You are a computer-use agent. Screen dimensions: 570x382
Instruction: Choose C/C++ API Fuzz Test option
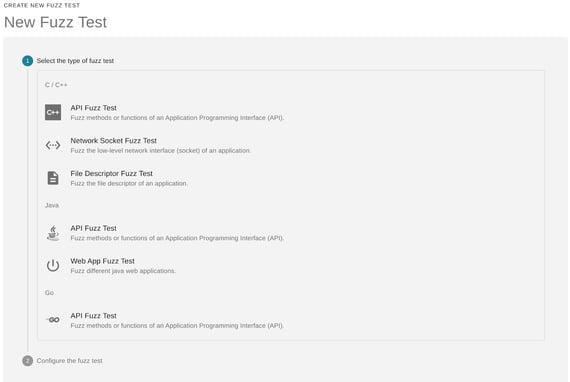(291, 113)
